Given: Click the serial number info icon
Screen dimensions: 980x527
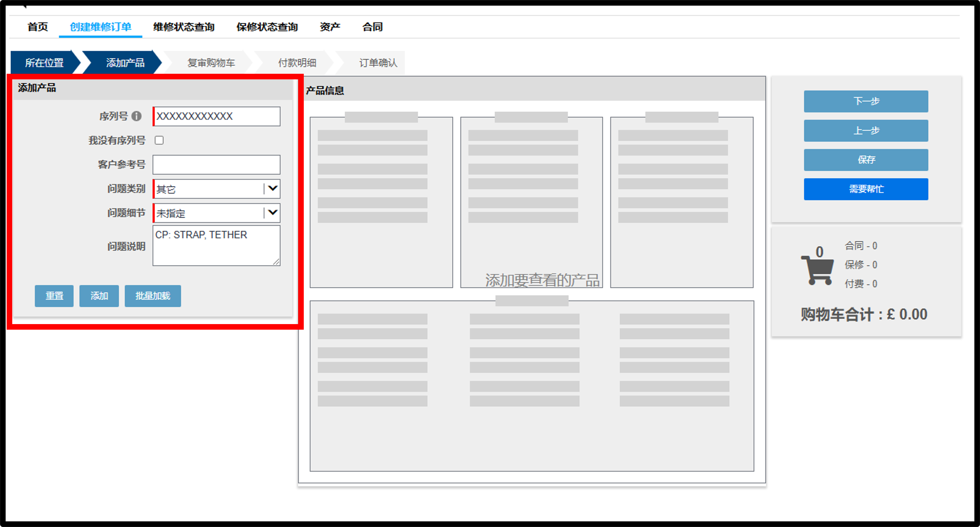Looking at the screenshot, I should click(136, 116).
